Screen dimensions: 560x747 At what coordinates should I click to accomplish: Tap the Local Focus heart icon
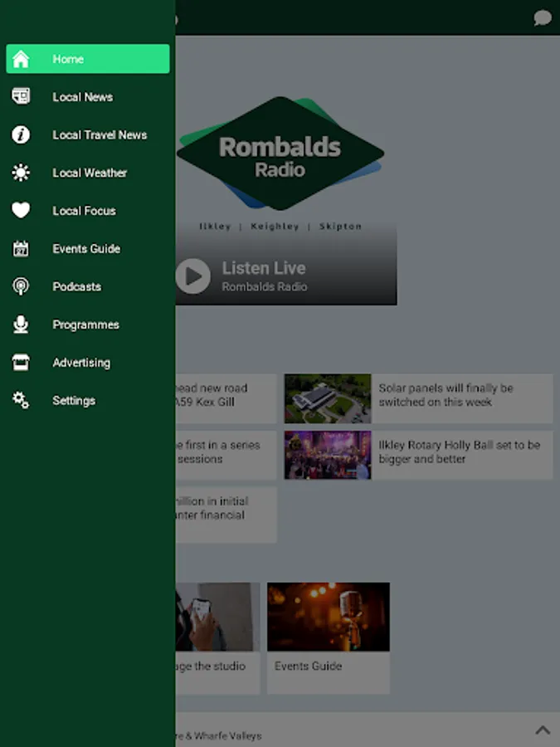[21, 210]
